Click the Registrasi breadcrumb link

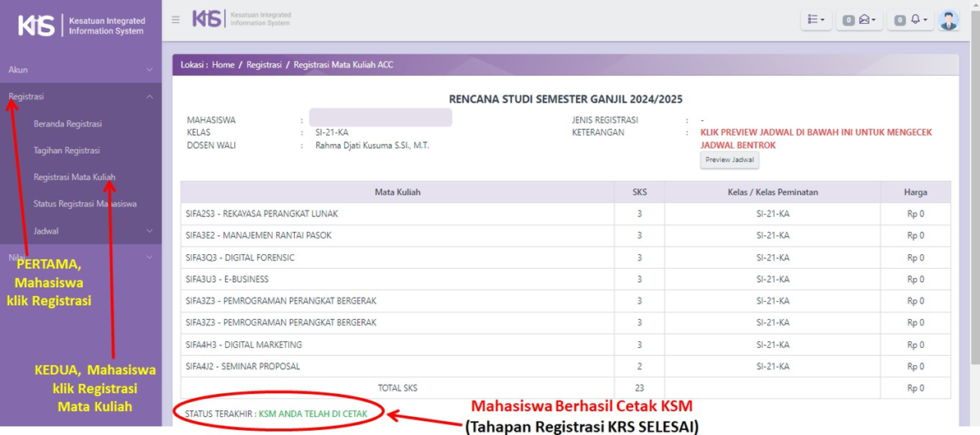point(264,65)
